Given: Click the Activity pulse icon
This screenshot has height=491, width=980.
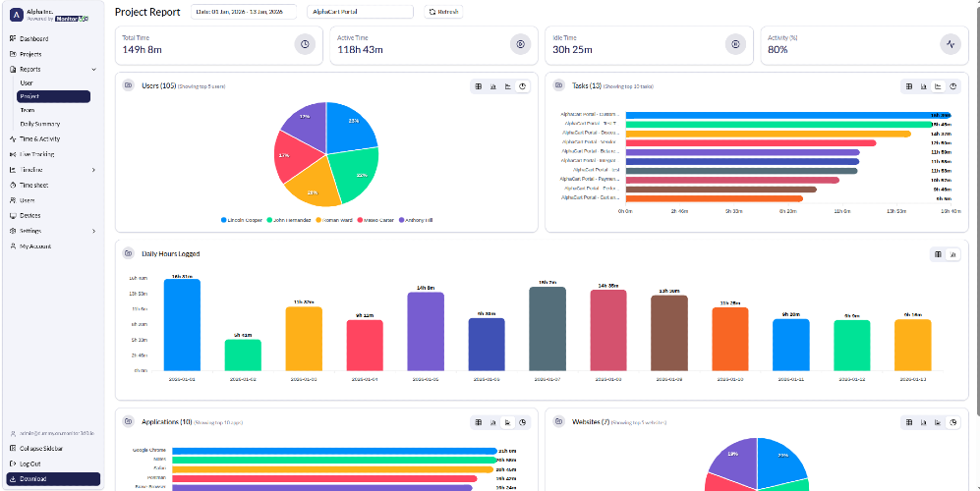Looking at the screenshot, I should pyautogui.click(x=950, y=44).
